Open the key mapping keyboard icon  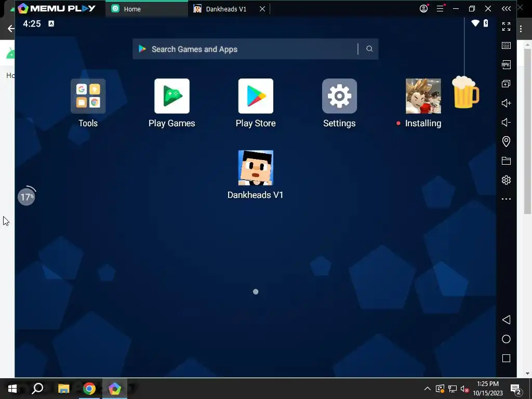click(506, 46)
